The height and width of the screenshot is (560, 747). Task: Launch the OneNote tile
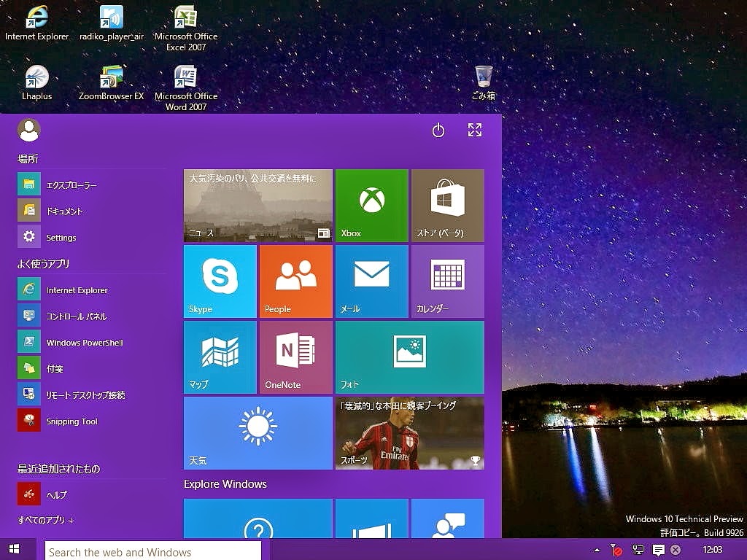pyautogui.click(x=296, y=357)
